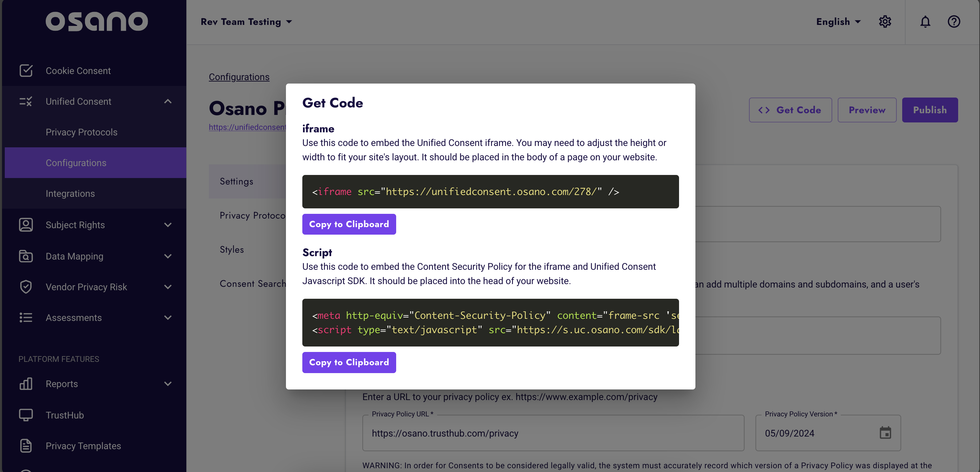Click the Privacy Policy URL field

tap(553, 433)
